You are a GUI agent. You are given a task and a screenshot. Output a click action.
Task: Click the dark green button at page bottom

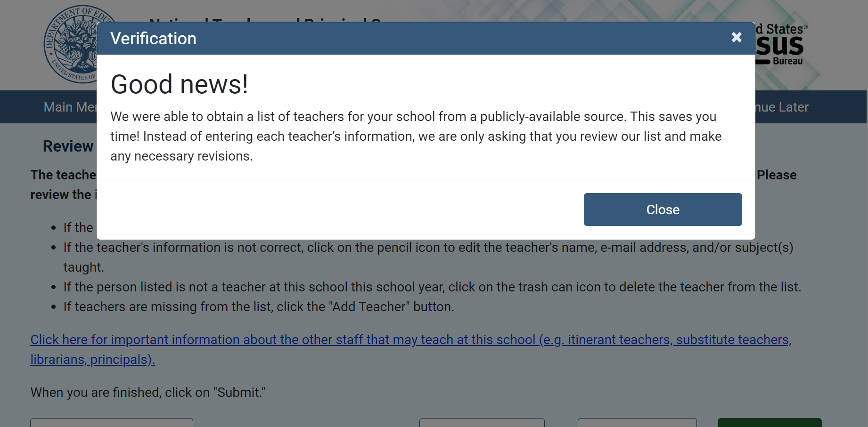point(769,422)
